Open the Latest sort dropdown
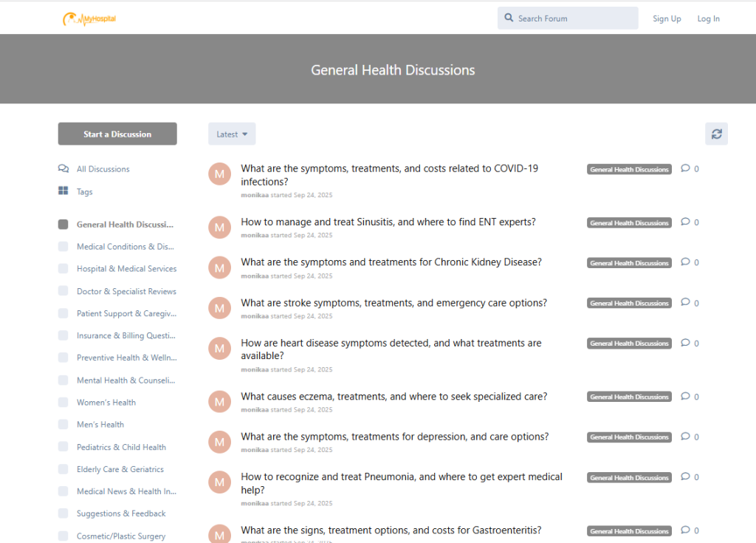 [232, 134]
